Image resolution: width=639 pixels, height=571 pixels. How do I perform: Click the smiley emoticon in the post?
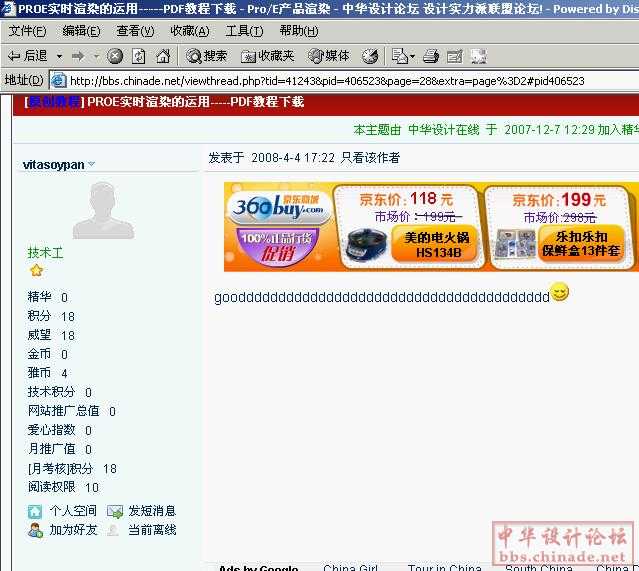pyautogui.click(x=560, y=292)
